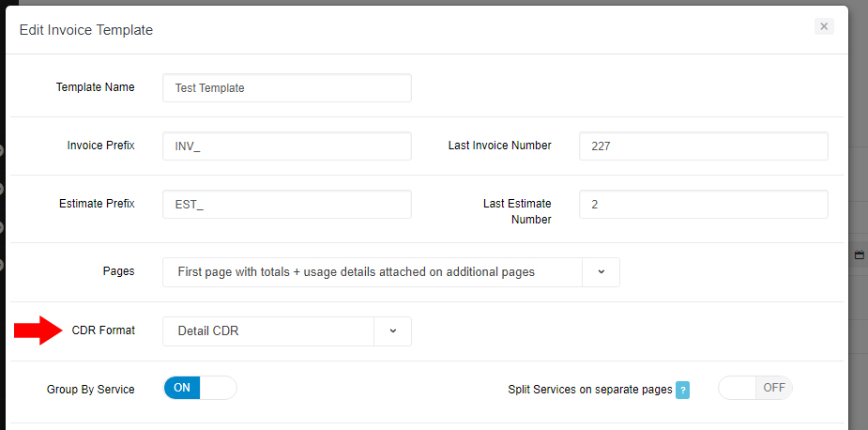Viewport: 868px width, 430px height.
Task: Click the calendar icon behind the dialog
Action: point(859,254)
